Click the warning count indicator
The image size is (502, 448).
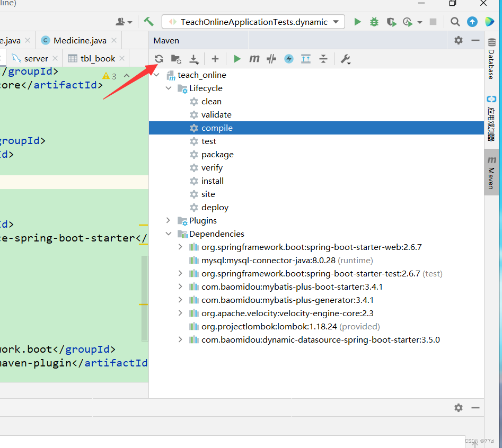point(110,76)
